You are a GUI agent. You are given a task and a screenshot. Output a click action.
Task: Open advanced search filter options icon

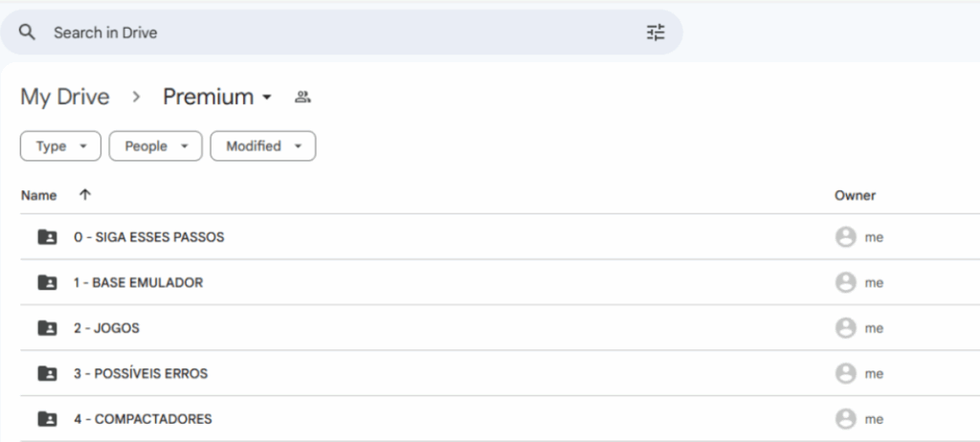tap(656, 33)
